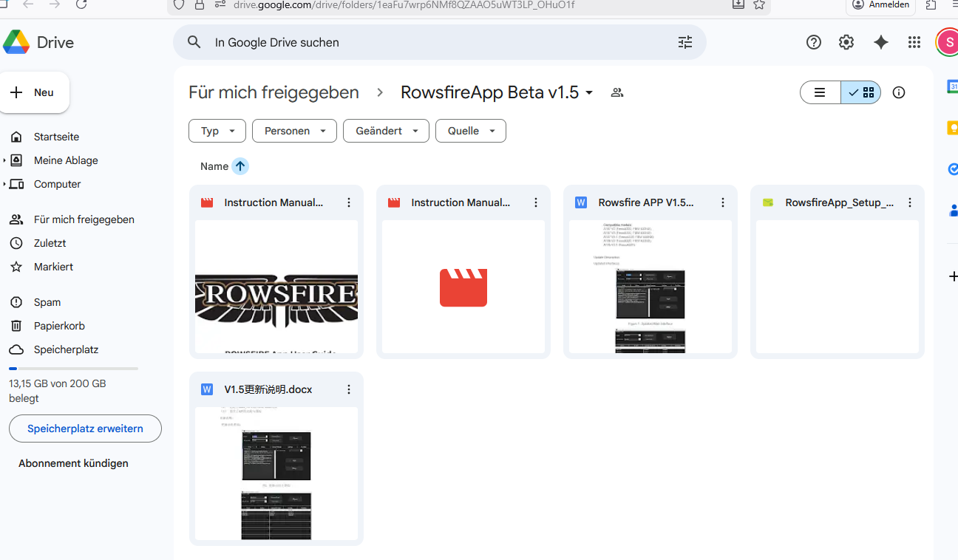Screen dimensions: 958x560
Task: Open the Settings gear icon
Action: point(846,43)
